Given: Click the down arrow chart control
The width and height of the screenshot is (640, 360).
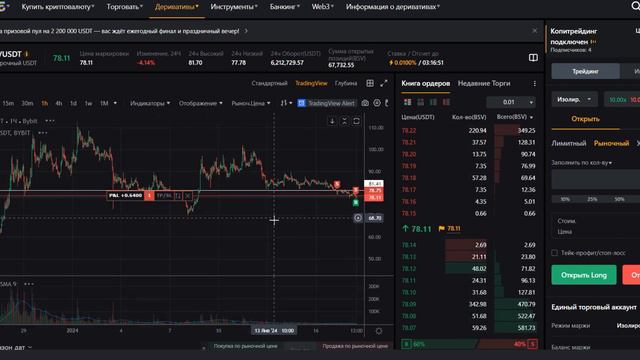Looking at the screenshot, I should (332, 121).
